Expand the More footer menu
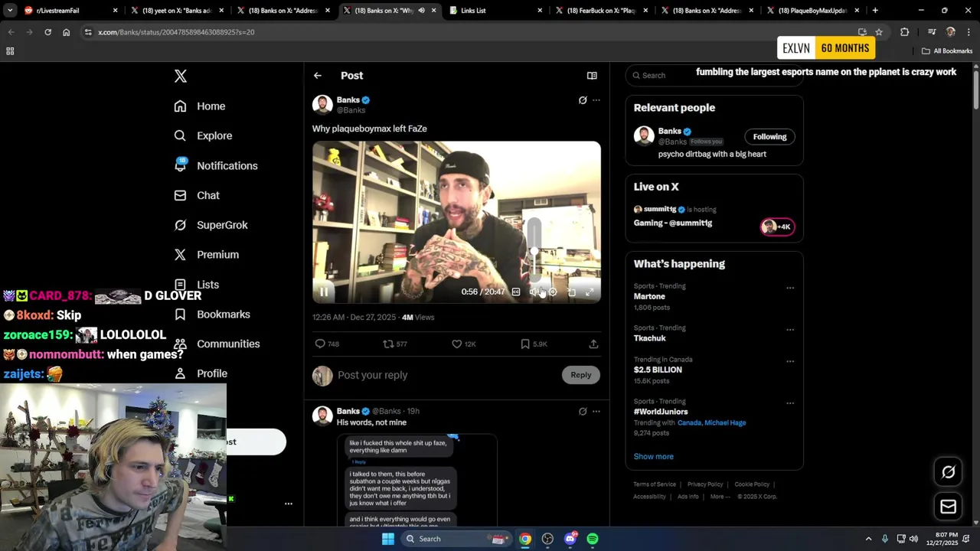 [720, 497]
